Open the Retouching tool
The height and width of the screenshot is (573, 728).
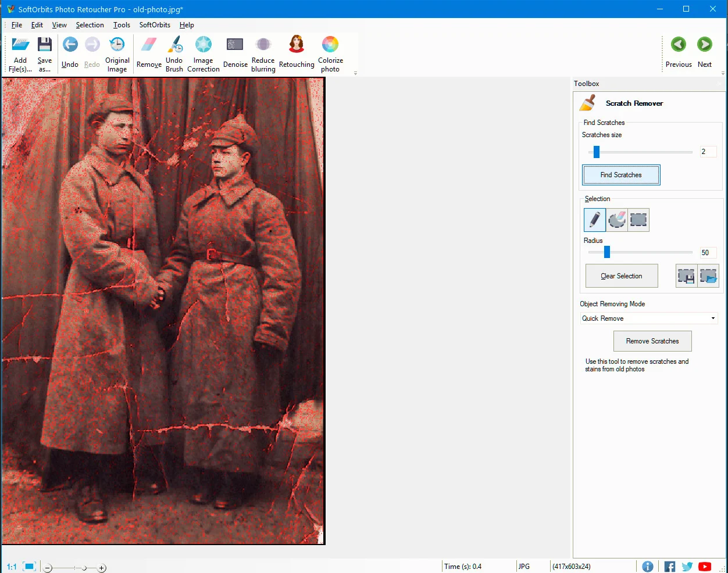coord(297,51)
